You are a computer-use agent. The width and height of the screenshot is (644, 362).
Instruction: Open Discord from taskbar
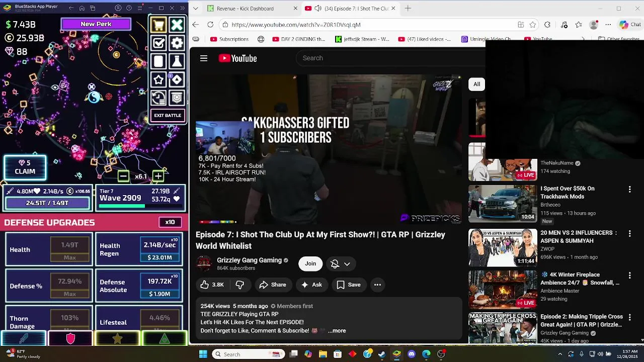pos(412,354)
